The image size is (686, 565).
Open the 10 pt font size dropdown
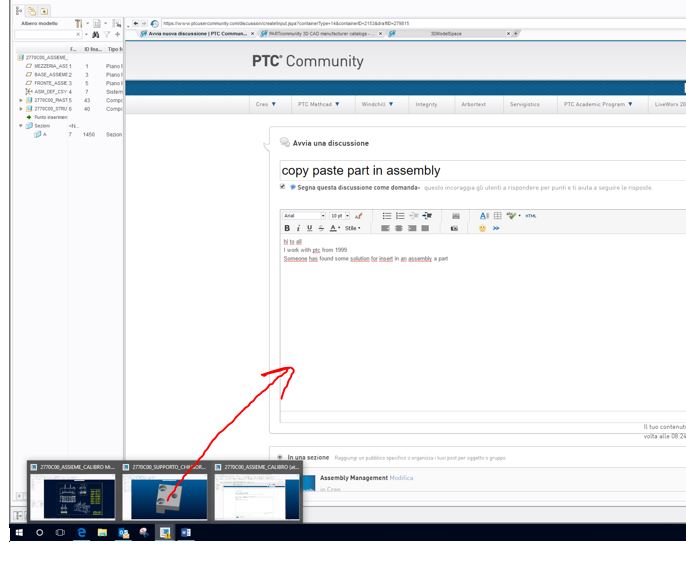(340, 216)
